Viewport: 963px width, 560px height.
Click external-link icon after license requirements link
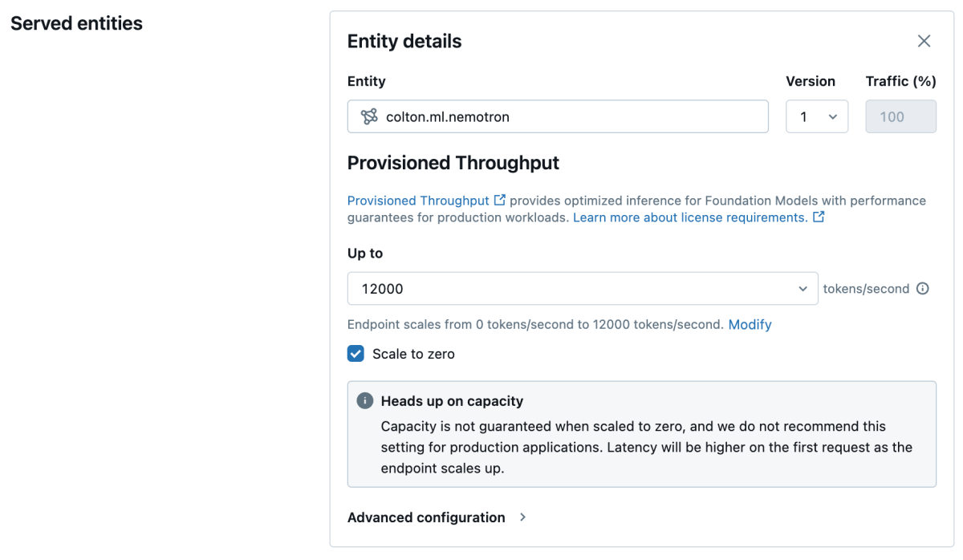click(x=819, y=217)
